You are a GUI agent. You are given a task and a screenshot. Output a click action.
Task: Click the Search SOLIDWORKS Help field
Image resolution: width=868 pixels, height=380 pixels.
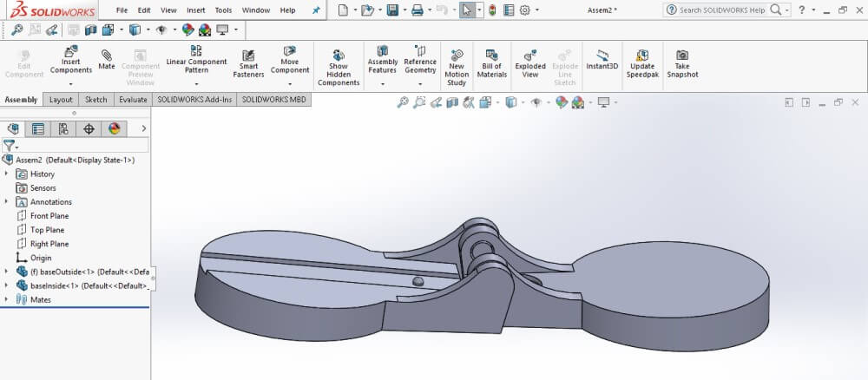coord(722,10)
